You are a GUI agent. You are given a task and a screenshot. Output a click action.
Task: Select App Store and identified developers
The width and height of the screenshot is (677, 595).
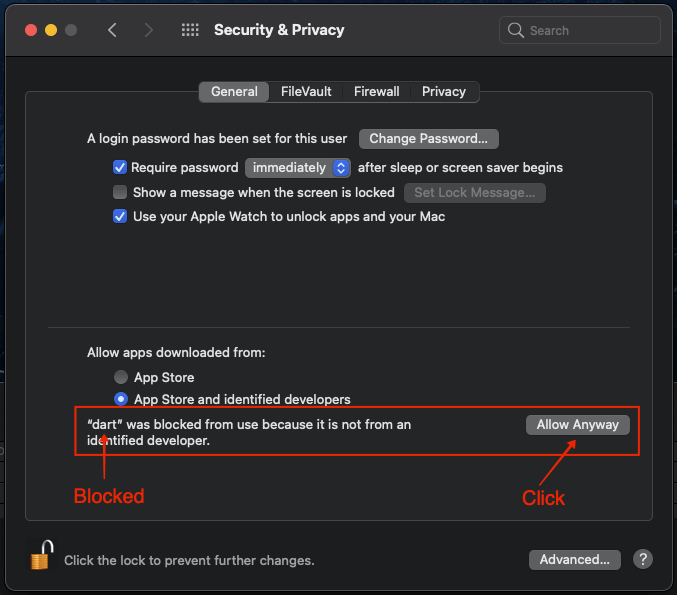click(x=121, y=399)
